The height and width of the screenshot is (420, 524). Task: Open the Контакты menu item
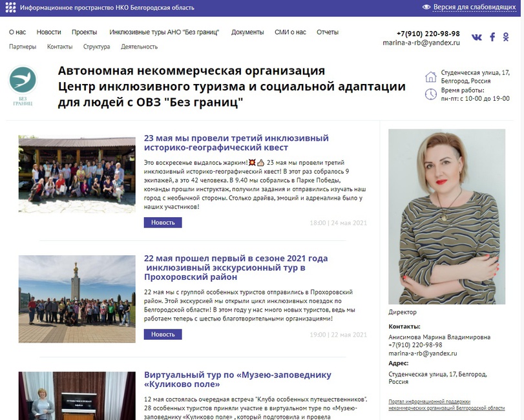tap(60, 47)
